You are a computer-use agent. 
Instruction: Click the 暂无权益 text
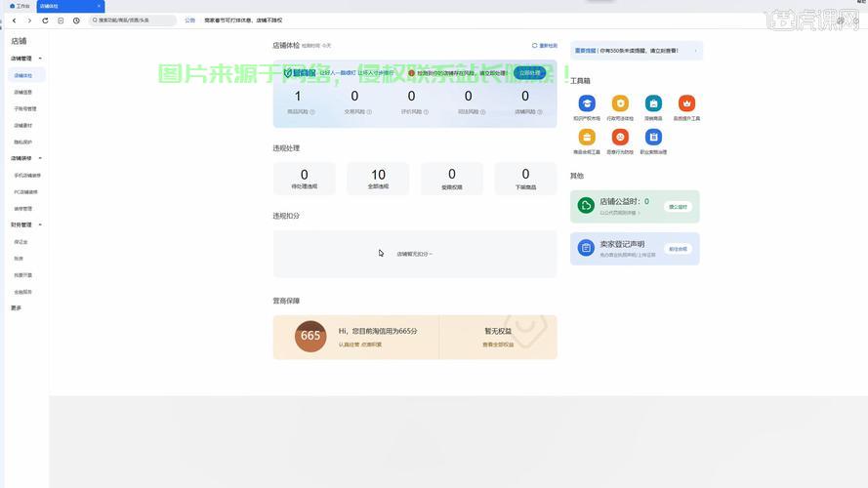click(x=498, y=331)
